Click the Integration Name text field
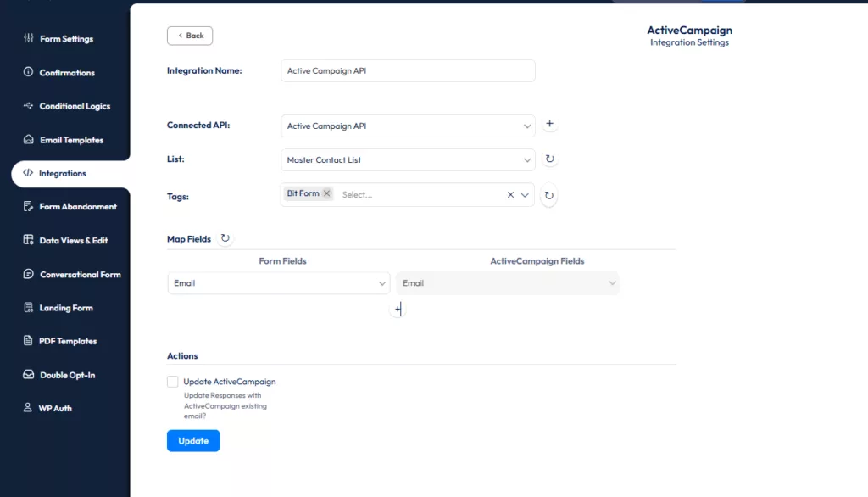 [x=408, y=71]
